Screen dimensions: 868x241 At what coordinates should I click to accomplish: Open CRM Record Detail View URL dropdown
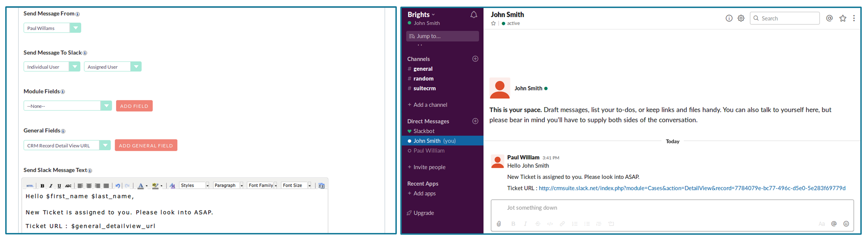coord(67,145)
